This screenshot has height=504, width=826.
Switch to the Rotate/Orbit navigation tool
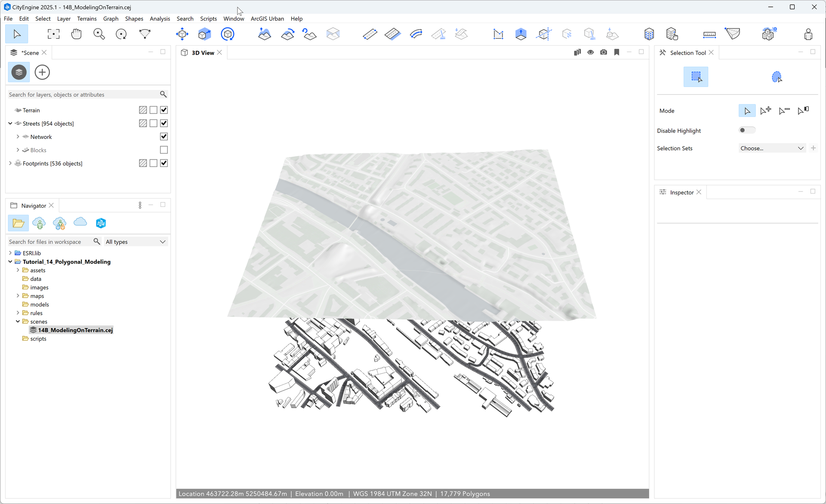[121, 34]
